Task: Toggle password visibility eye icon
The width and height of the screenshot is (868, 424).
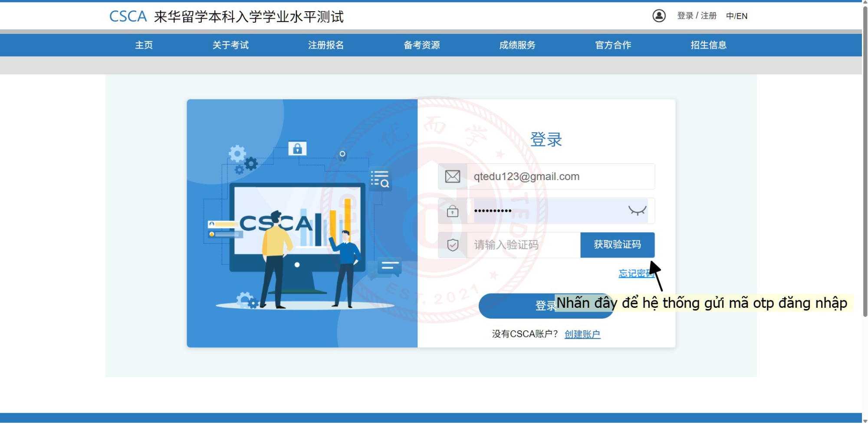Action: click(x=637, y=211)
